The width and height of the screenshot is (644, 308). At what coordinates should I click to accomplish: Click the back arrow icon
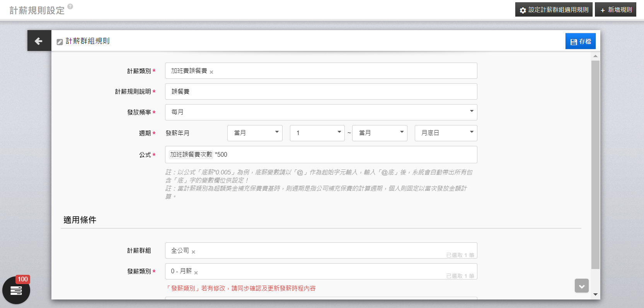39,41
